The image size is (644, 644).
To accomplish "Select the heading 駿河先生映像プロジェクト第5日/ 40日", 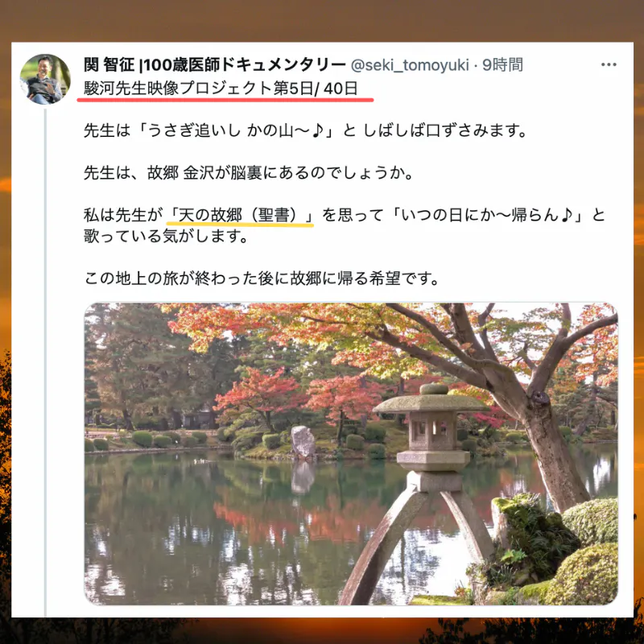I will pos(221,89).
